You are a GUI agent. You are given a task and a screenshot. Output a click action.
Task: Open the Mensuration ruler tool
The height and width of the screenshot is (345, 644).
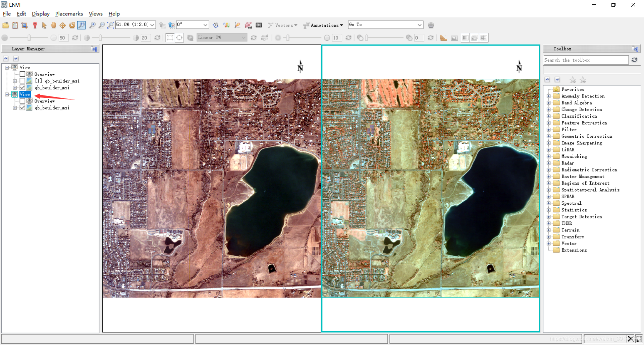point(443,38)
